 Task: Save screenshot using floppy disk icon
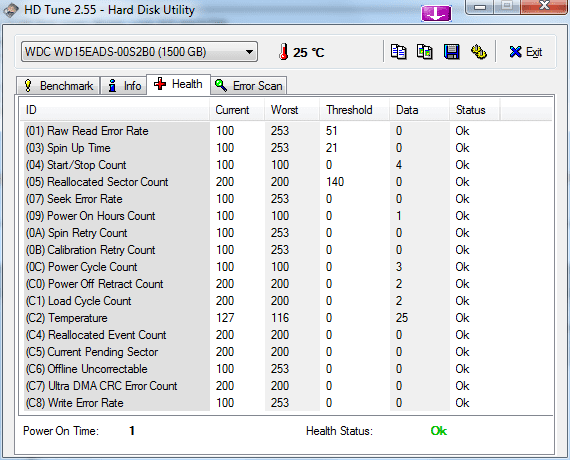(451, 52)
